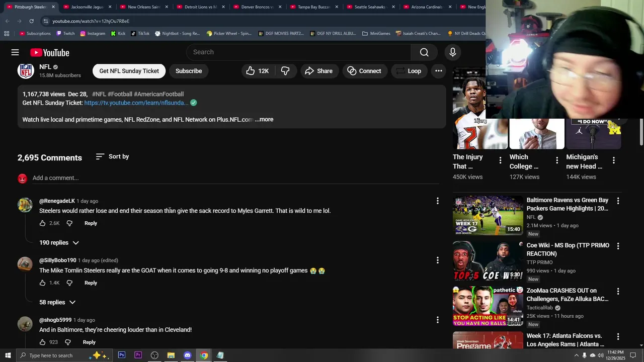Like the @shogb5999 comment
Image resolution: width=644 pixels, height=362 pixels.
(43, 342)
